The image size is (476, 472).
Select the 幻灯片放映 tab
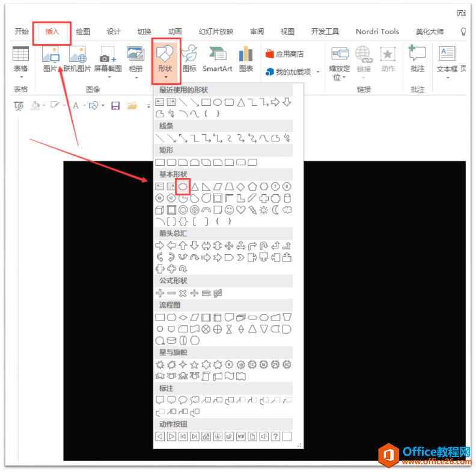[x=216, y=31]
